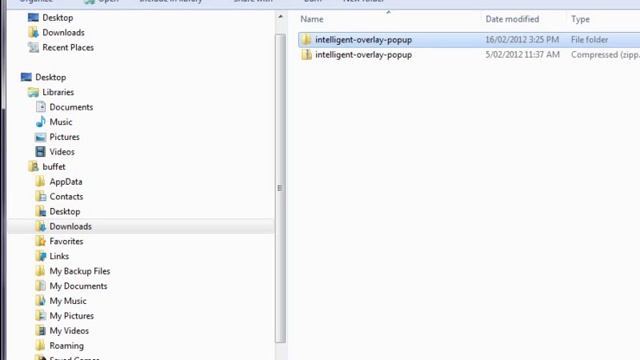Open the Pictures library icon
The height and width of the screenshot is (360, 640).
(40, 137)
